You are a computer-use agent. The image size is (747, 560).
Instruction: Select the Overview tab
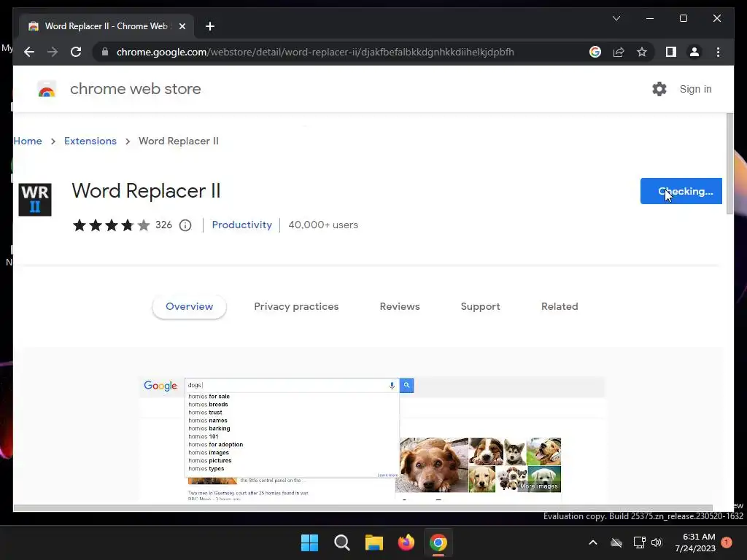tap(189, 306)
